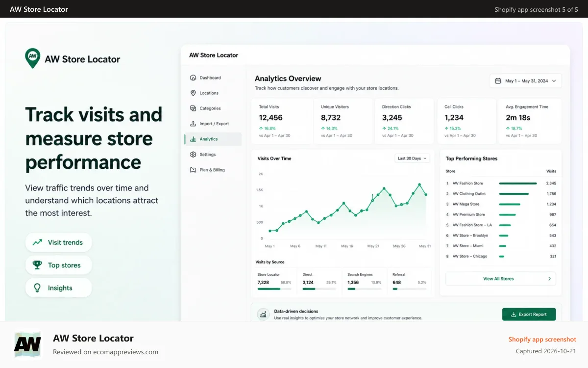Click the AW Store – Chicago row
This screenshot has height=368, width=588.
point(501,256)
